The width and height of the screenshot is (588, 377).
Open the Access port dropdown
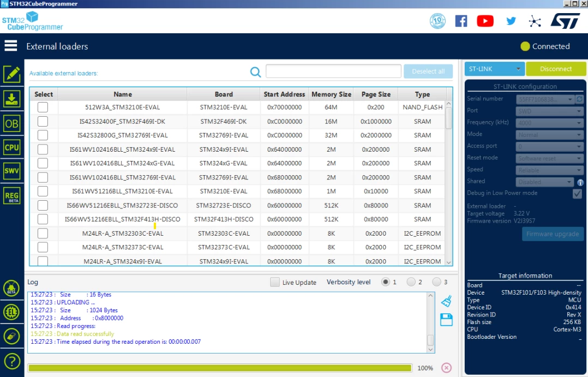click(549, 146)
